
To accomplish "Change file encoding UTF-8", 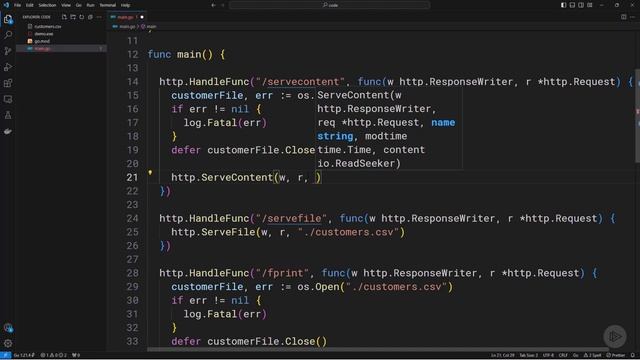I will coord(548,356).
